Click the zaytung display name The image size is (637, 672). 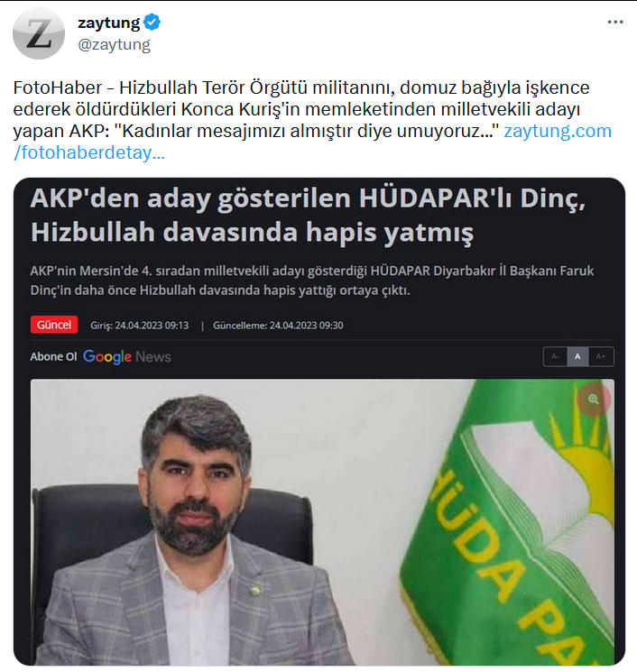[x=109, y=23]
